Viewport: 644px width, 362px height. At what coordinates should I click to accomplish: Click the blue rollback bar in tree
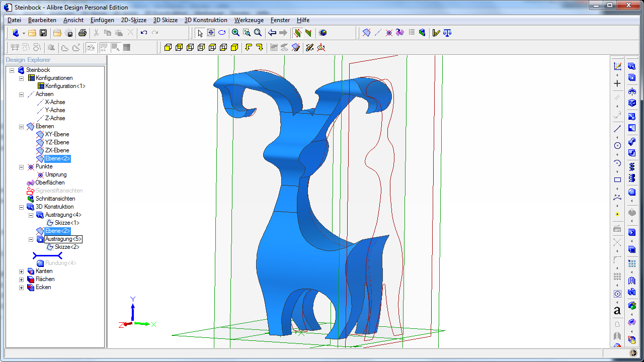[x=47, y=255]
